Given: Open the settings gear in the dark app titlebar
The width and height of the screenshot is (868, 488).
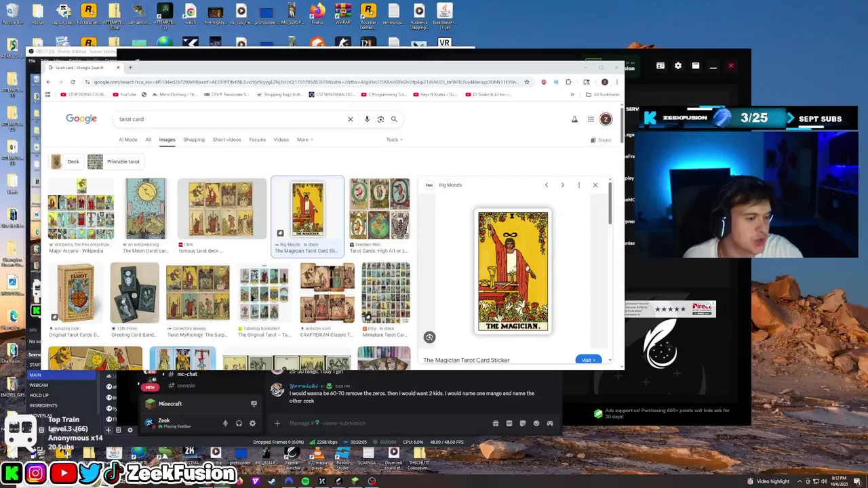Looking at the screenshot, I should pyautogui.click(x=677, y=66).
